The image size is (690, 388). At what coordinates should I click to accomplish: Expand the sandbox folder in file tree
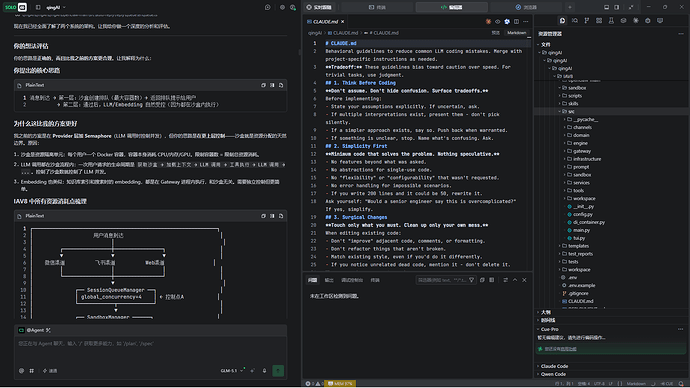point(577,88)
